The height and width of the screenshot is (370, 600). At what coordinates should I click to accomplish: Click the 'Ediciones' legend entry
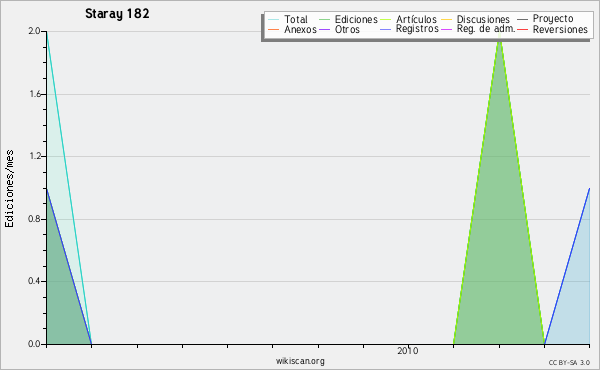[356, 19]
